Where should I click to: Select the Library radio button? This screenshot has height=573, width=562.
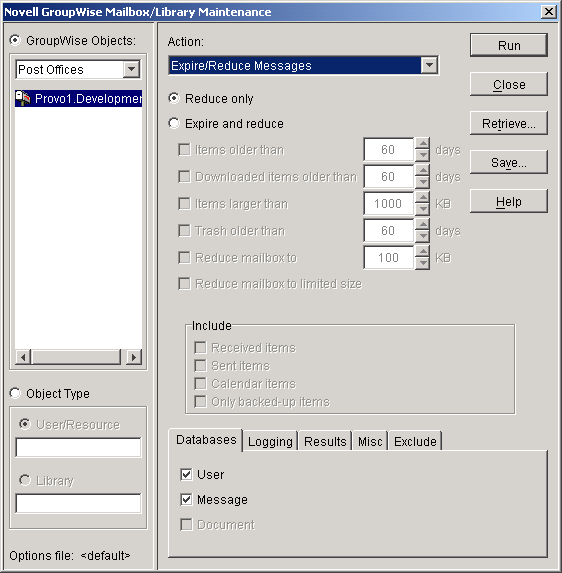click(24, 480)
